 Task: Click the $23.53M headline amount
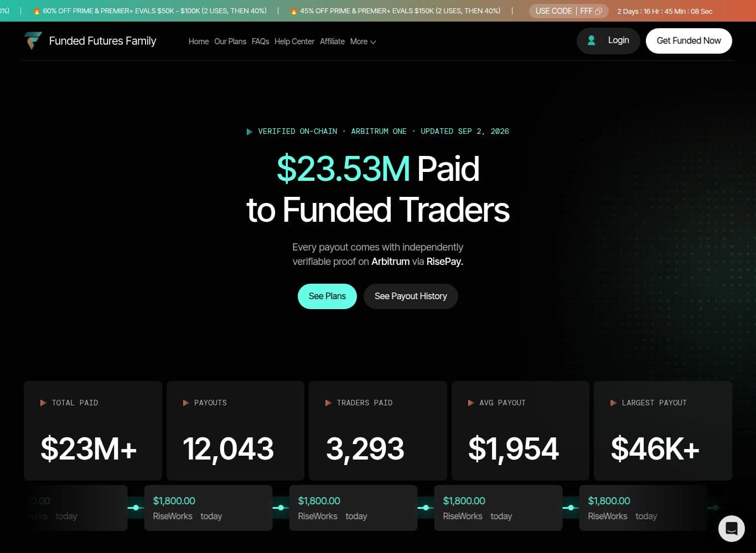click(343, 169)
